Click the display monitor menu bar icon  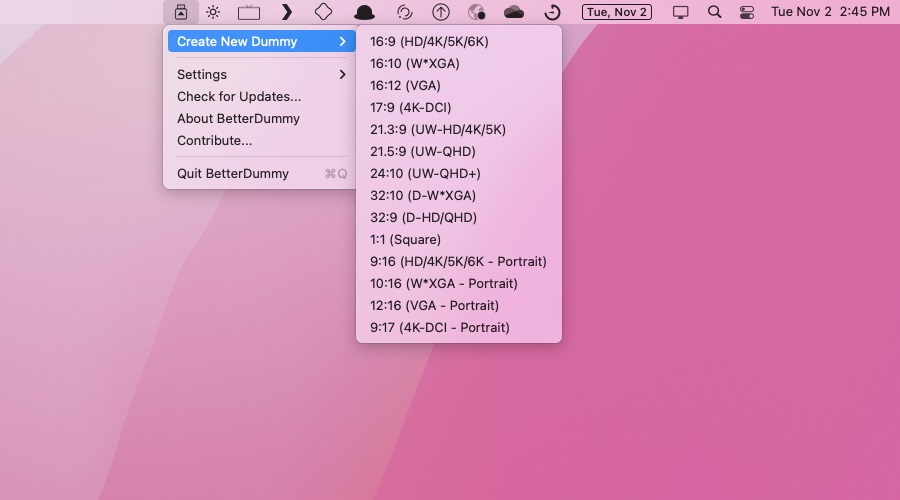point(680,12)
